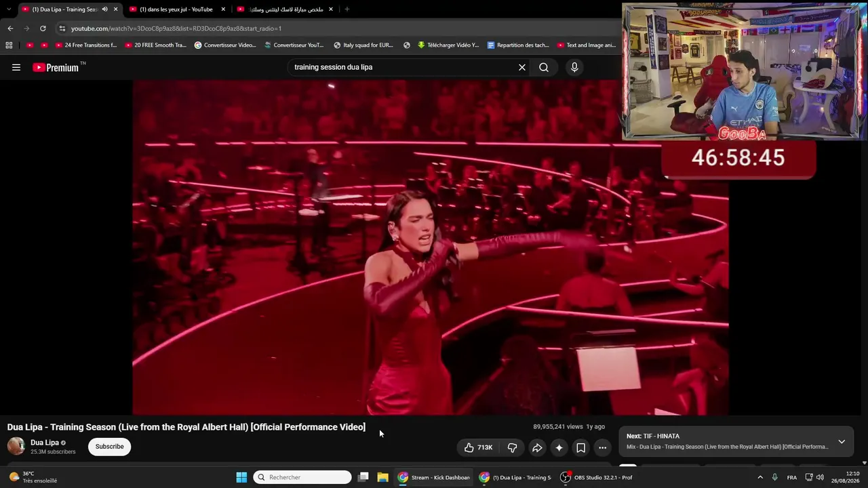Reload the YouTube page
The width and height of the screenshot is (868, 488).
43,28
